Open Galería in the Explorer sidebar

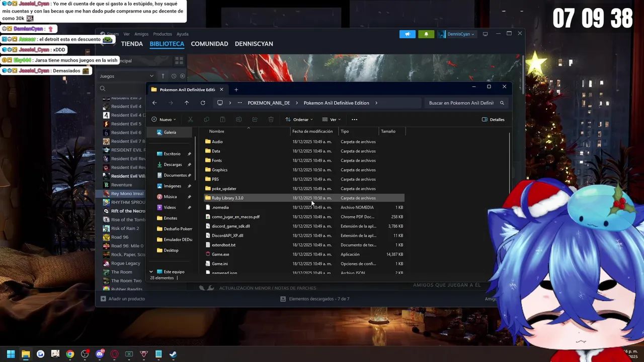point(170,132)
